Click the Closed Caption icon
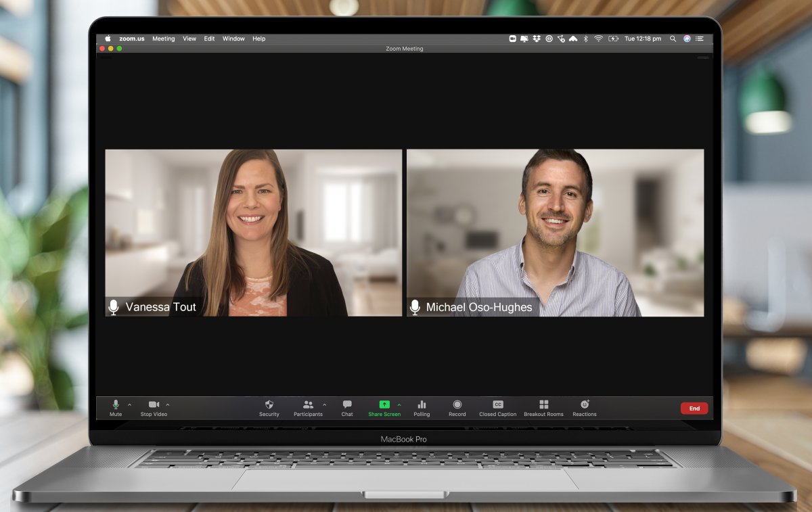 pyautogui.click(x=497, y=404)
